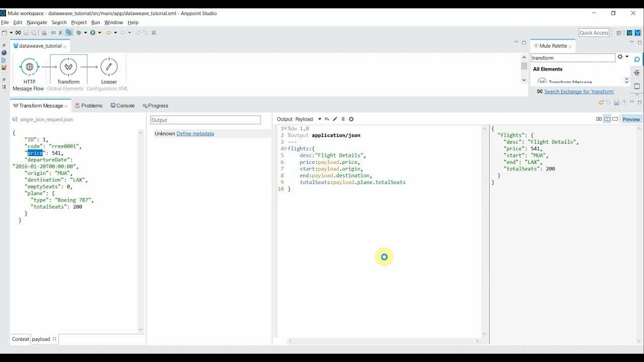Click the palette scope rectangle icon
This screenshot has width=644, height=362.
pos(637,86)
